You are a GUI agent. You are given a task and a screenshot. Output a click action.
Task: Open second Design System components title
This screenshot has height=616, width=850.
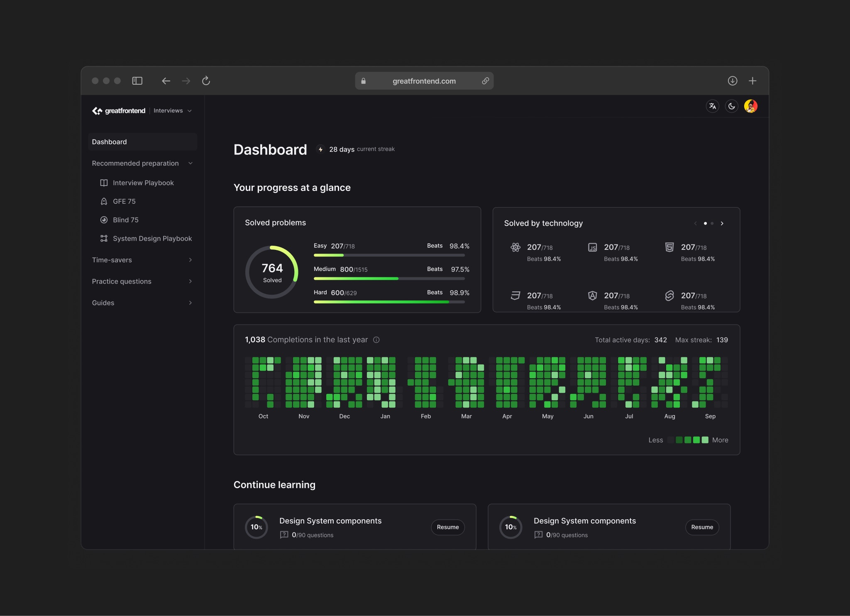point(585,521)
